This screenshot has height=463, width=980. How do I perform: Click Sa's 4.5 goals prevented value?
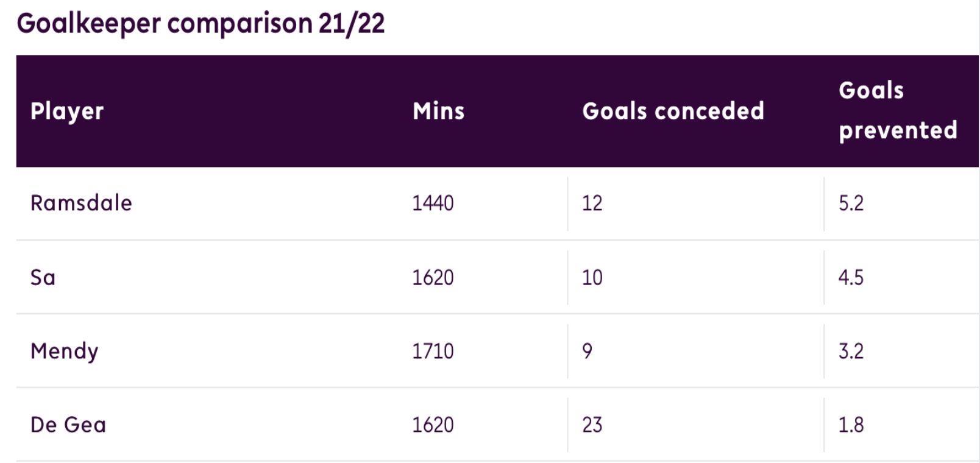pos(851,277)
